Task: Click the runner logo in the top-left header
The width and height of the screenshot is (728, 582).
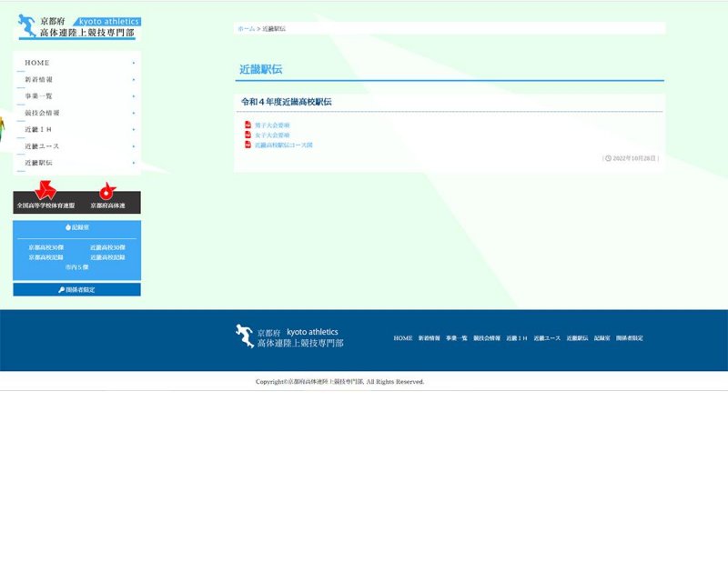Action: tap(28, 27)
